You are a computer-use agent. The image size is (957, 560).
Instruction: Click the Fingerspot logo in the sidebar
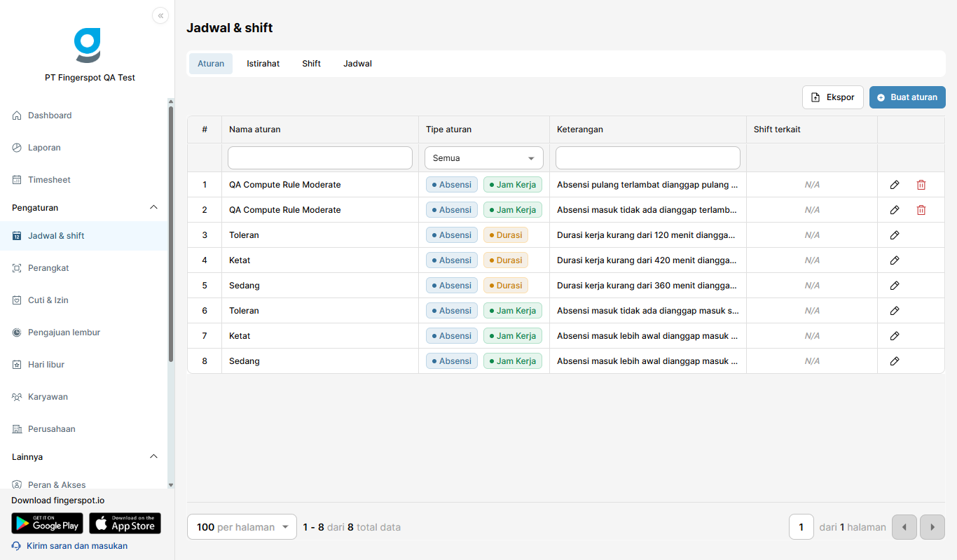pos(88,45)
